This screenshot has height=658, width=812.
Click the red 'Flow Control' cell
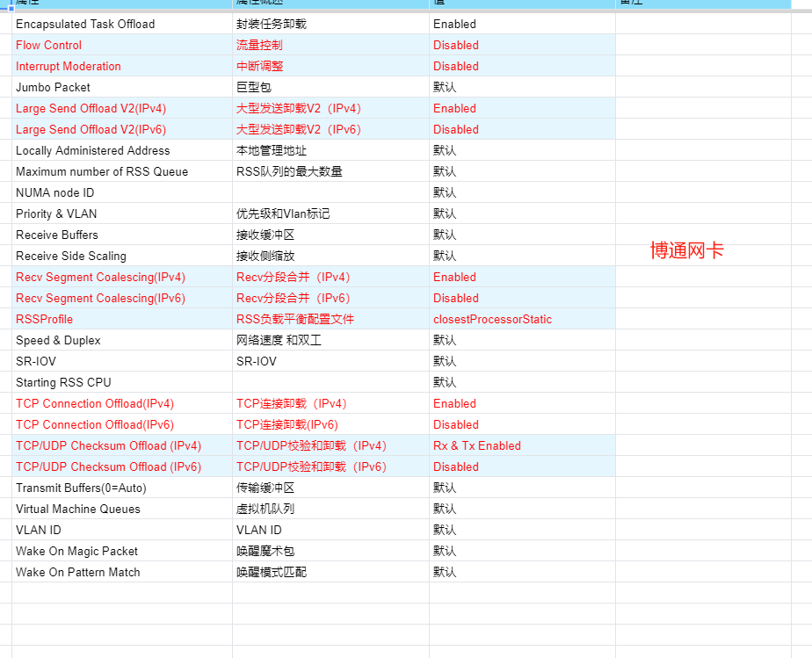click(x=122, y=45)
